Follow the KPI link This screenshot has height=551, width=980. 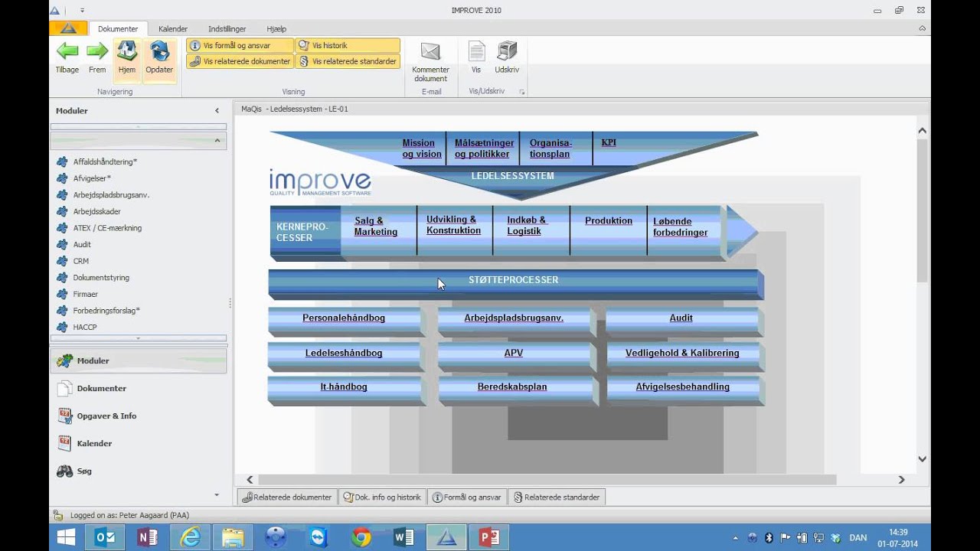[x=609, y=142]
